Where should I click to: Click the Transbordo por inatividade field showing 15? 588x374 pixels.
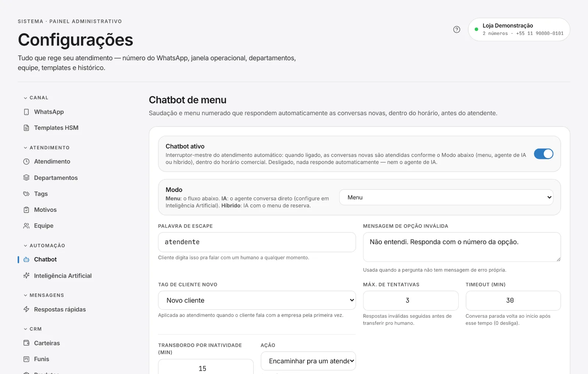(205, 367)
